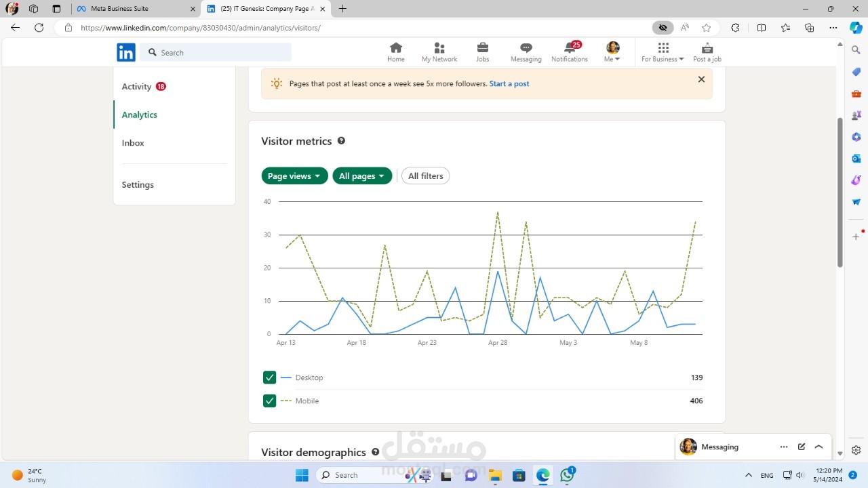868x488 pixels.
Task: Open Visitor demographics help question icon
Action: [x=375, y=452]
